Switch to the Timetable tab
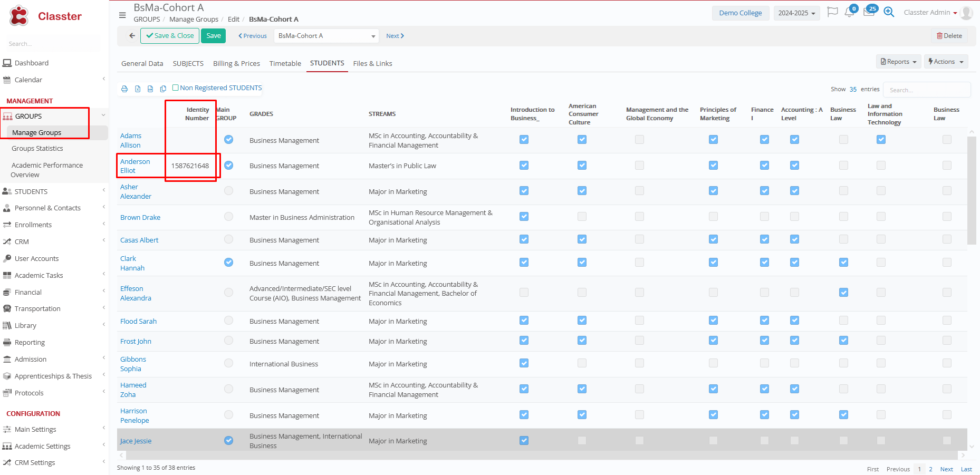This screenshot has height=475, width=980. tap(285, 63)
